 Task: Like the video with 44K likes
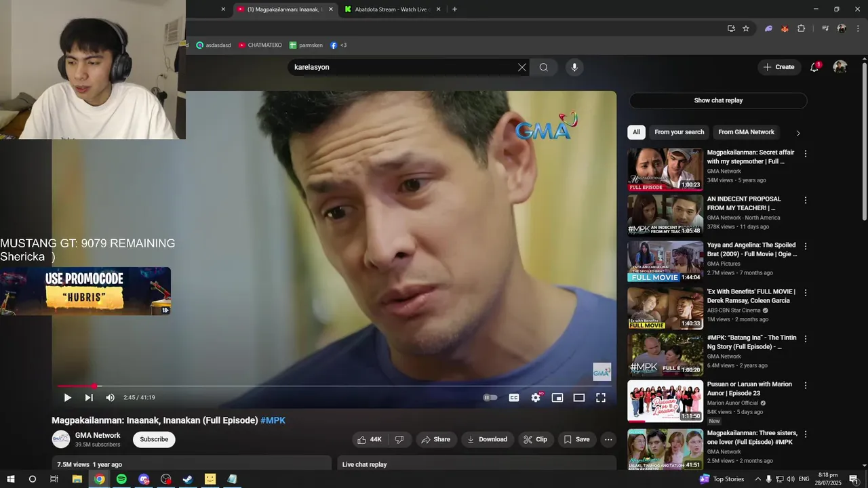click(x=370, y=439)
